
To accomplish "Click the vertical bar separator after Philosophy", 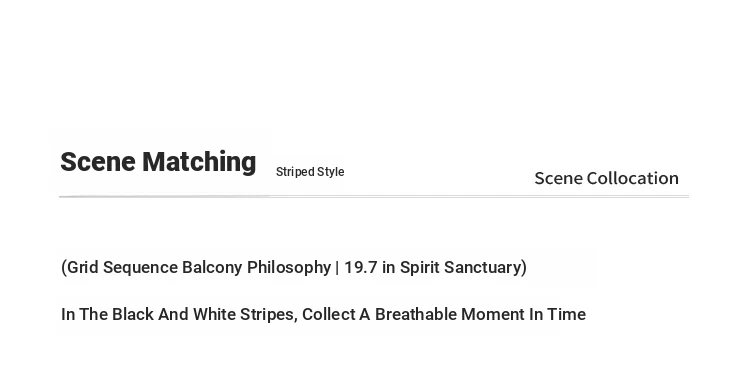I will pos(338,267).
